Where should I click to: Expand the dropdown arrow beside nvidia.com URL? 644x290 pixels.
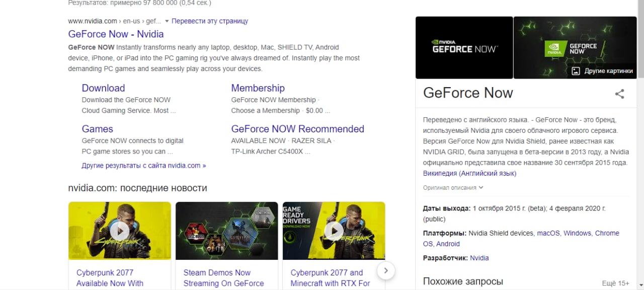167,21
